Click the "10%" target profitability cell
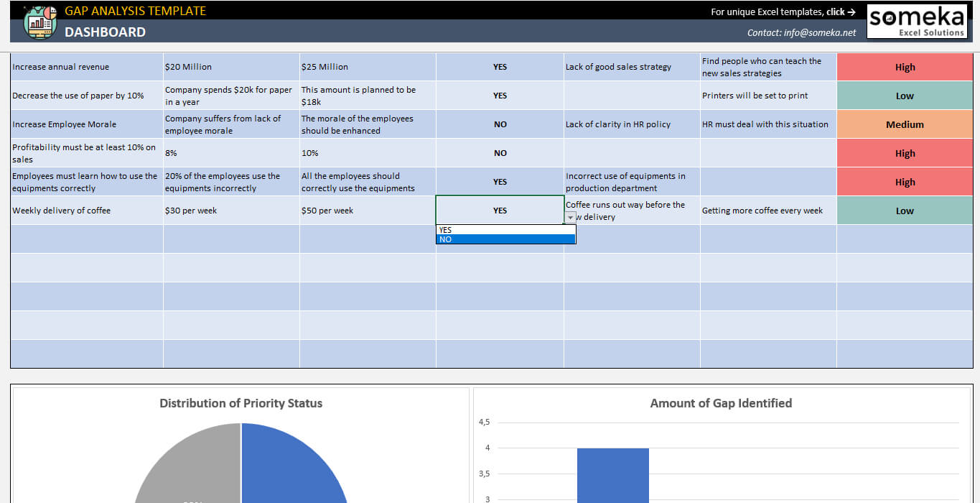 368,153
